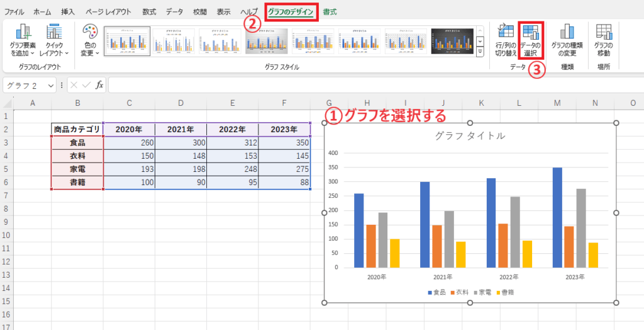Viewport: 644px width, 330px height.
Task: Click the cell with value 260
Action: (129, 143)
